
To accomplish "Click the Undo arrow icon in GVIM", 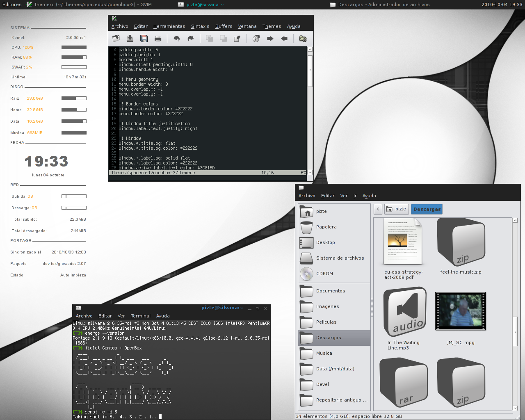I will click(176, 39).
